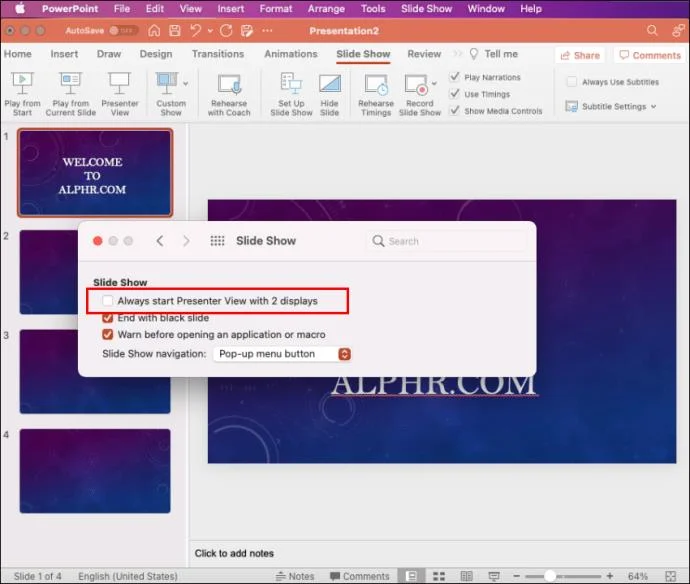This screenshot has height=584, width=690.
Task: Click Fit slide to window icon
Action: pyautogui.click(x=671, y=576)
